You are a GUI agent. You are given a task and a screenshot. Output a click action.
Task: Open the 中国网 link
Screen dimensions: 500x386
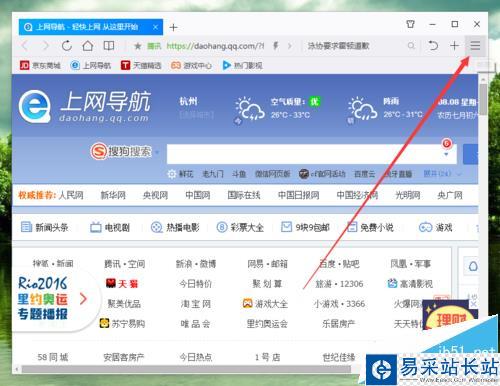tap(198, 195)
